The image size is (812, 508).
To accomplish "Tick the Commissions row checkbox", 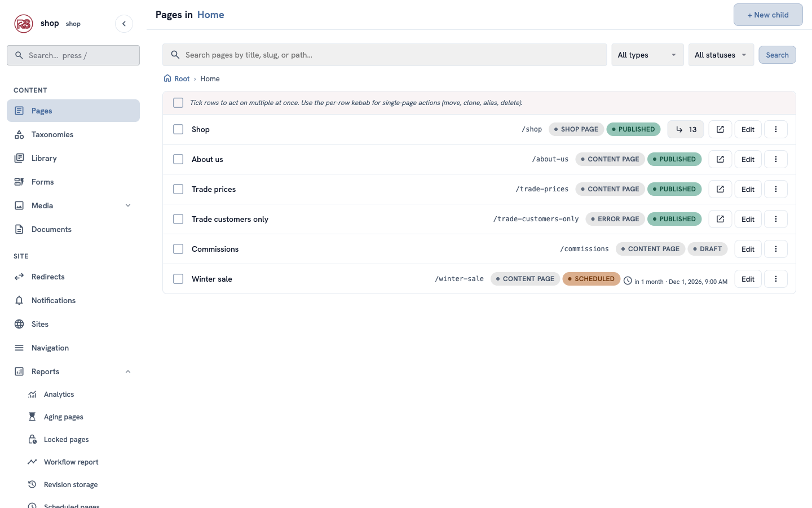I will tap(178, 249).
